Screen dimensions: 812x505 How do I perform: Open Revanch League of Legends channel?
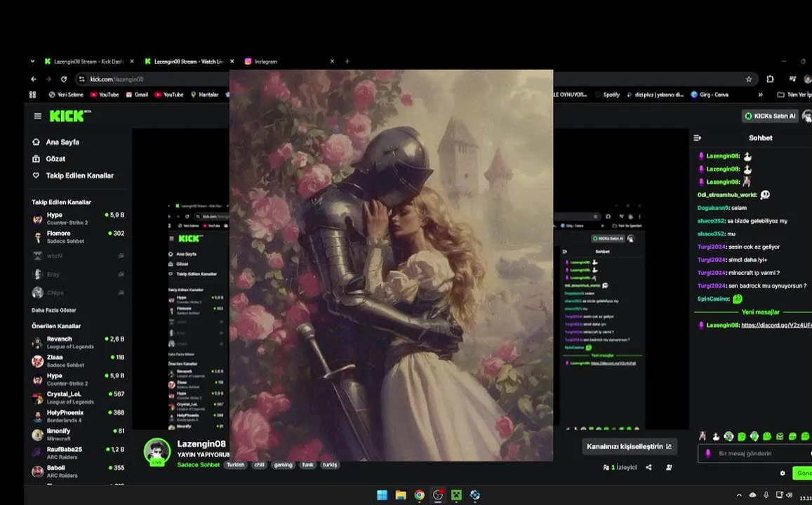tap(78, 342)
